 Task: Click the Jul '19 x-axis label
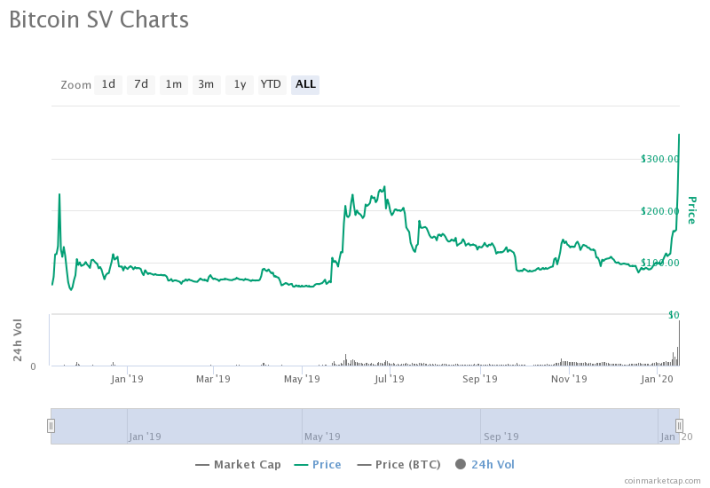click(x=389, y=378)
